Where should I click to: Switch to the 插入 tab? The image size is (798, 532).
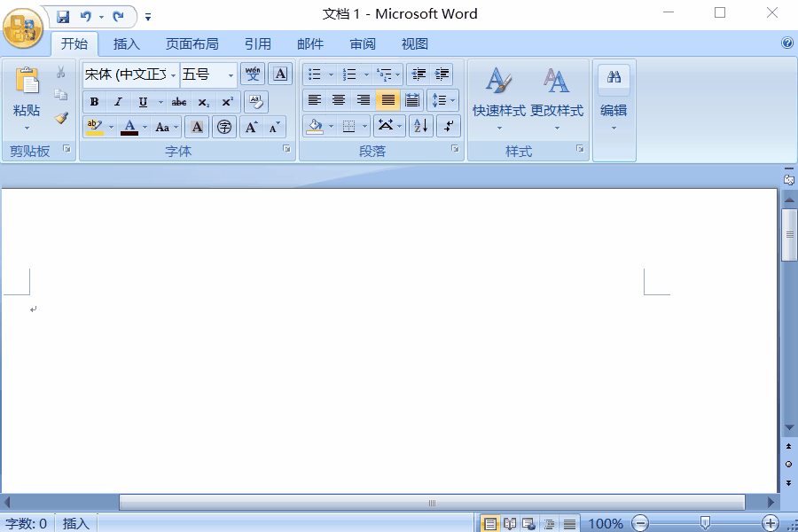click(127, 43)
